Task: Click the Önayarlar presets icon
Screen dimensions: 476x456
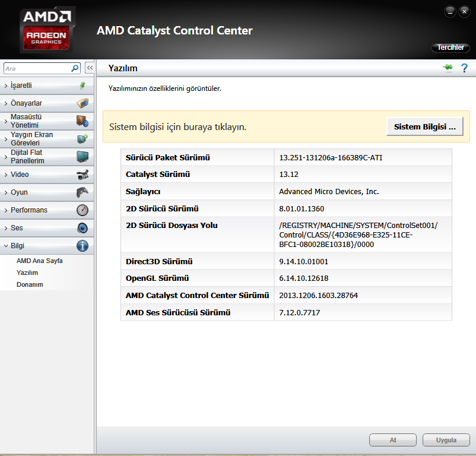Action: tap(82, 103)
